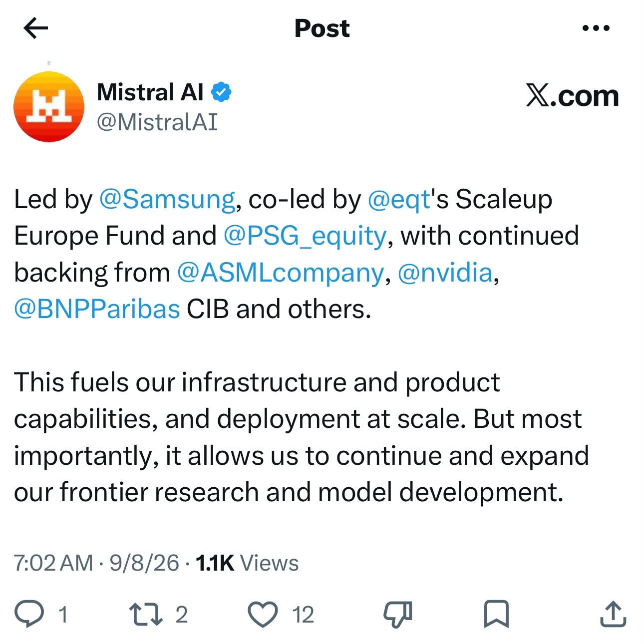Click the @MistralAI handle
Image resolution: width=644 pixels, height=644 pixels.
pyautogui.click(x=157, y=122)
